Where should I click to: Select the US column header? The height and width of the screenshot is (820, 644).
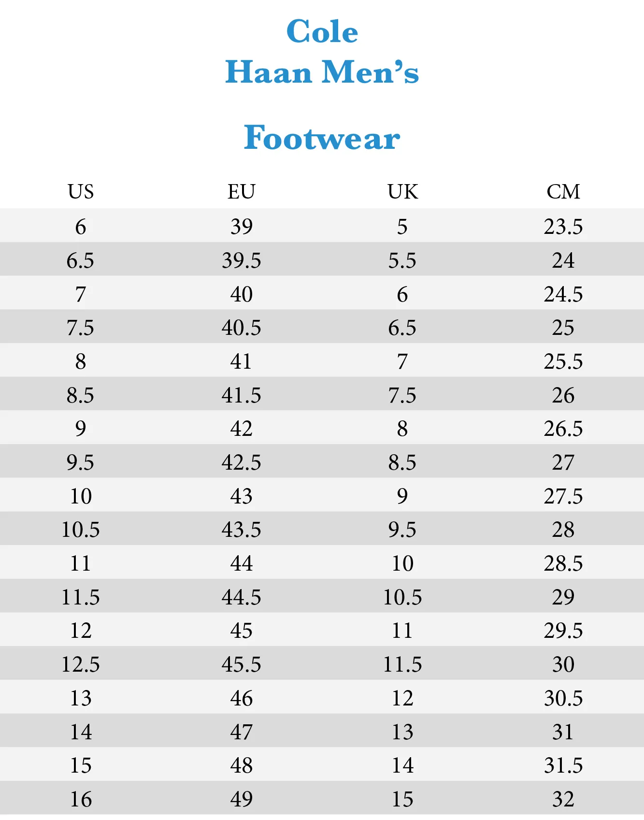click(x=81, y=192)
